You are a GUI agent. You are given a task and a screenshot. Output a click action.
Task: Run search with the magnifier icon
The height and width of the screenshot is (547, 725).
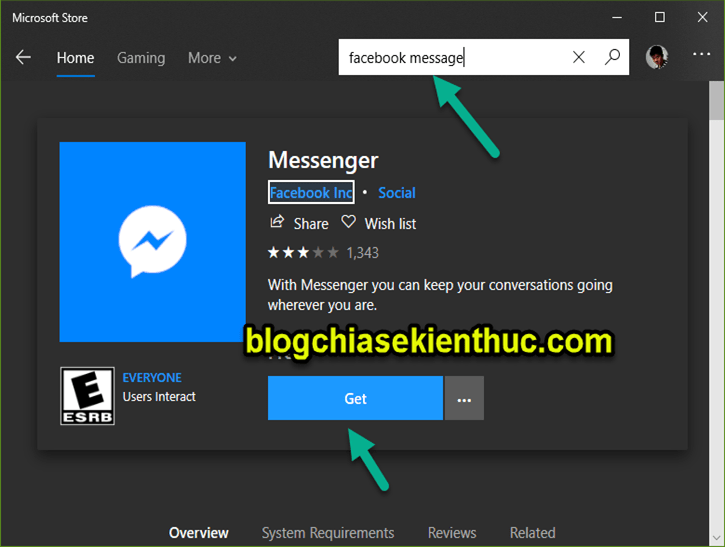click(x=612, y=57)
